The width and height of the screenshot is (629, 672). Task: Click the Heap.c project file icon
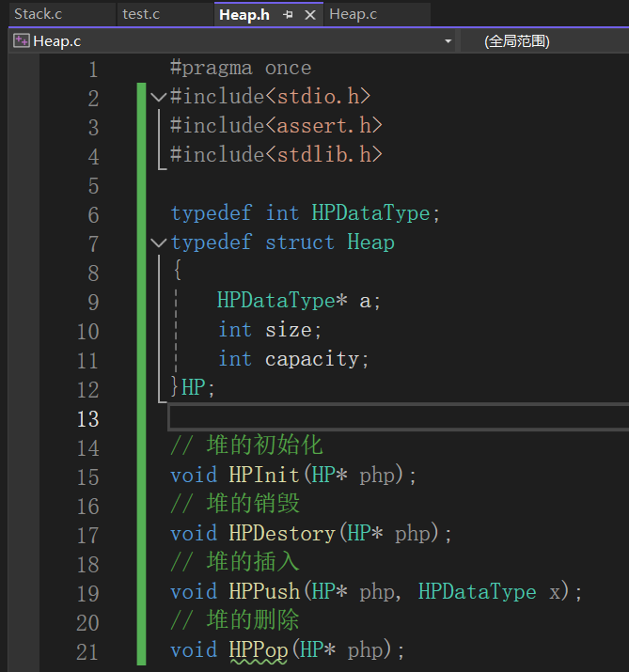pos(21,40)
